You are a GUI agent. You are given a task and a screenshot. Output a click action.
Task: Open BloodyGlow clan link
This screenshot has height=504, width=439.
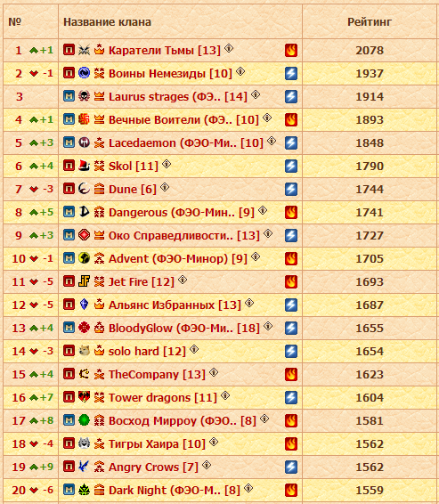(x=184, y=329)
